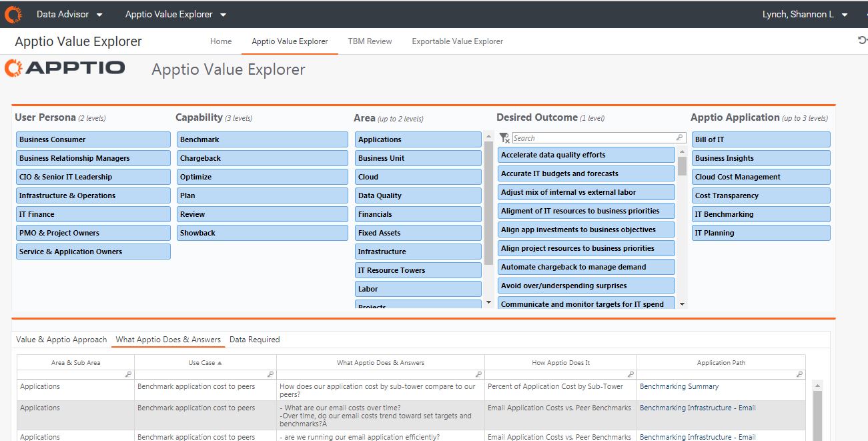Screen dimensions: 868x441
Task: Clear the Desired Outcome filter via funnel icon
Action: point(504,137)
